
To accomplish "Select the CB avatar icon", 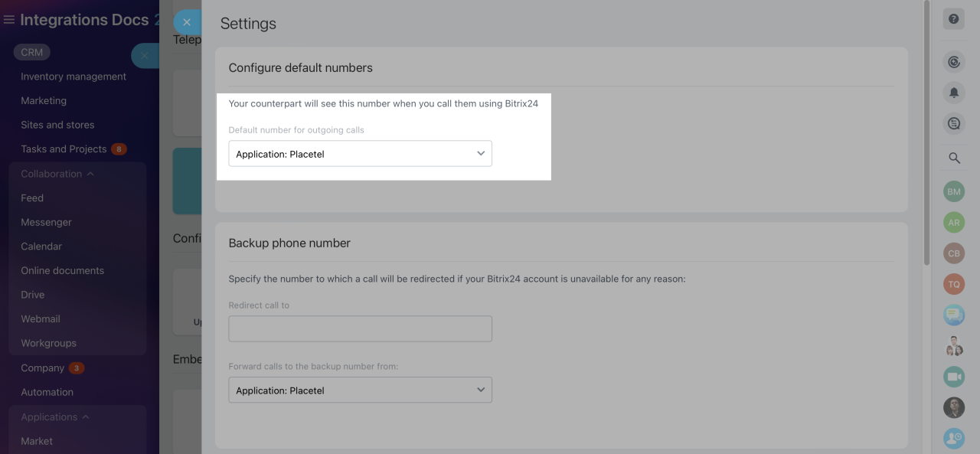I will click(953, 253).
